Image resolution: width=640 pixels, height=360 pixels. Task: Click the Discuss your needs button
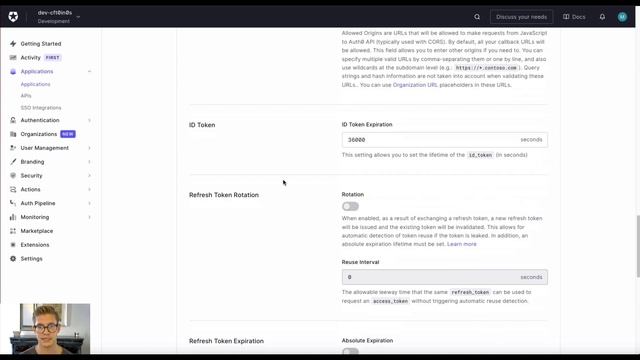[521, 17]
